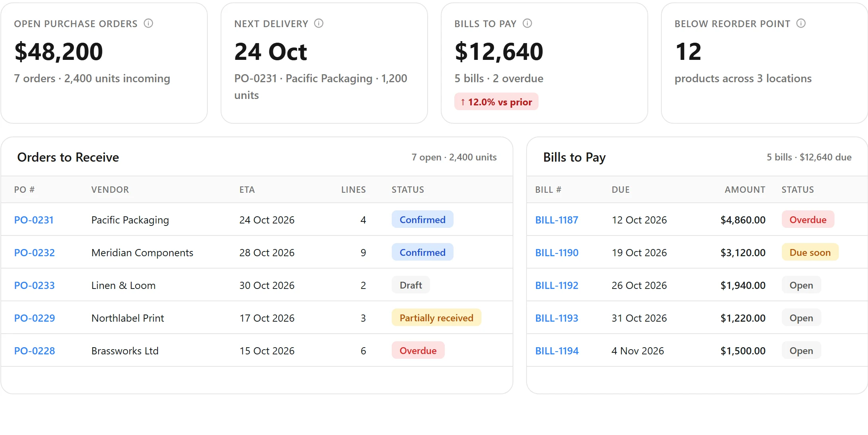Image resolution: width=868 pixels, height=435 pixels.
Task: Click ETA cell 28 Oct 2026
Action: click(x=267, y=253)
